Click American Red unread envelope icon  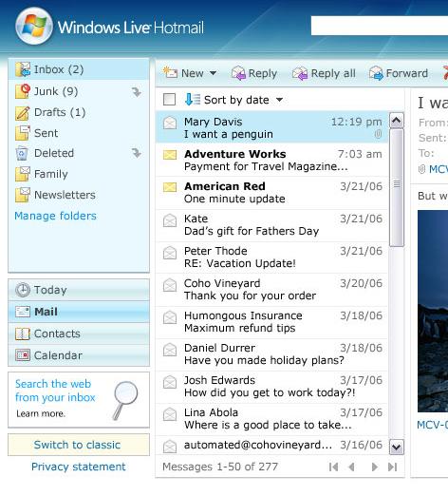[170, 187]
